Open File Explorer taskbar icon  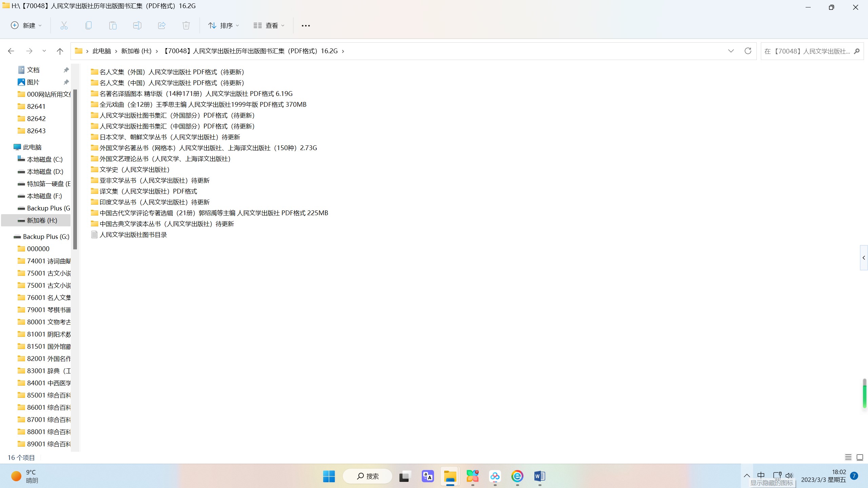[450, 476]
